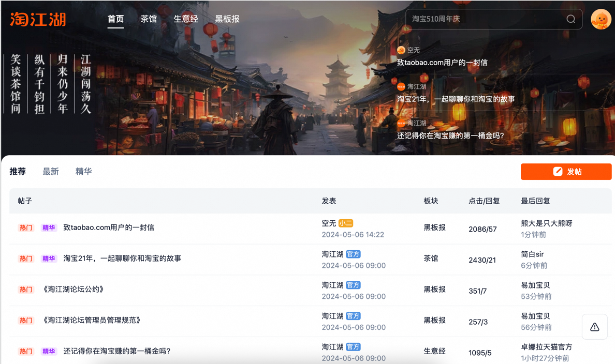Image resolution: width=615 pixels, height=364 pixels.
Task: Click 官方 badge in 淘宝21年 row
Action: point(353,254)
